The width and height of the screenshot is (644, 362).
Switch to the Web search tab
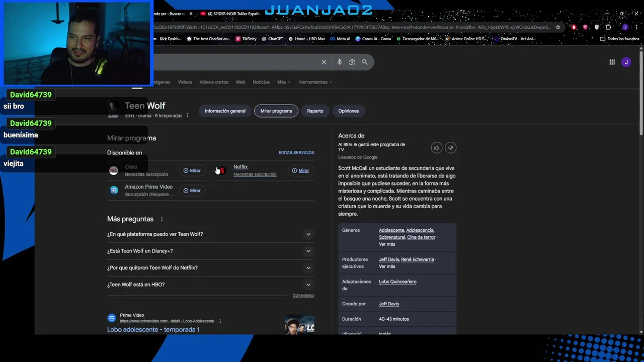(240, 82)
